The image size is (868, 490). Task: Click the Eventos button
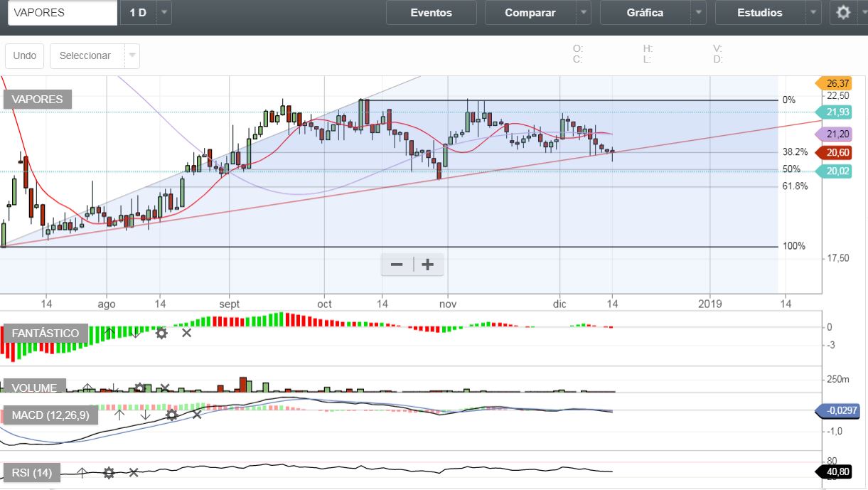click(x=431, y=13)
